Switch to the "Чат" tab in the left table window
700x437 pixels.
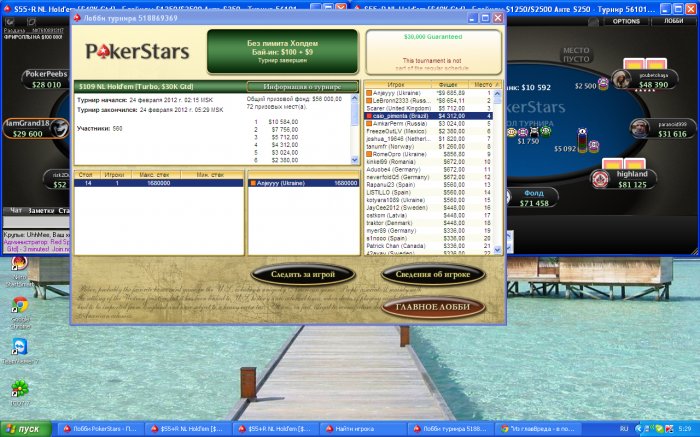pyautogui.click(x=16, y=210)
